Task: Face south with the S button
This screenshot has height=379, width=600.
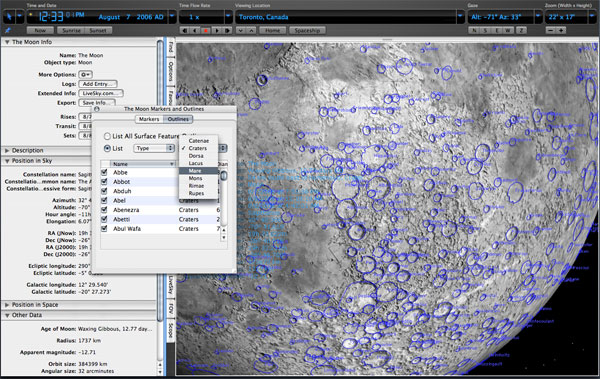Action: point(486,31)
